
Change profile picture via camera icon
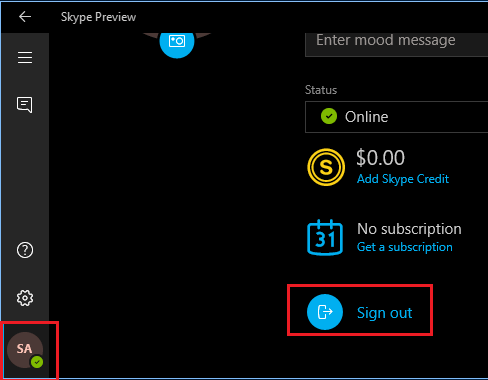[177, 41]
